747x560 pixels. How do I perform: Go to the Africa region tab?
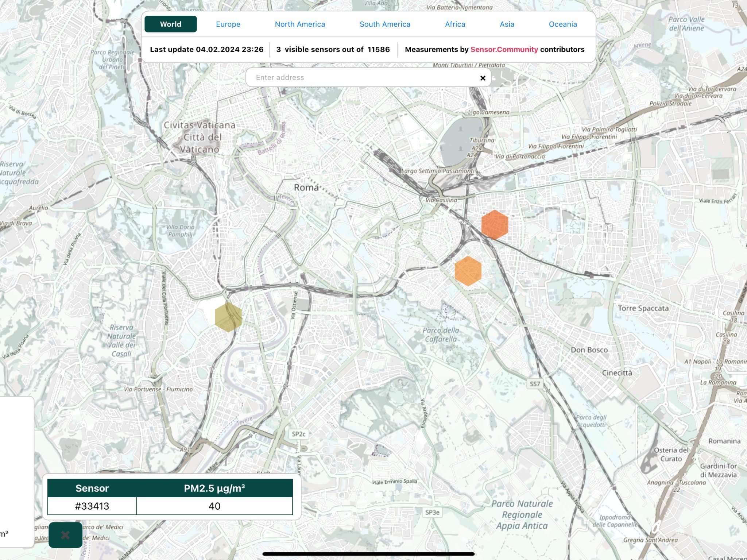click(455, 24)
